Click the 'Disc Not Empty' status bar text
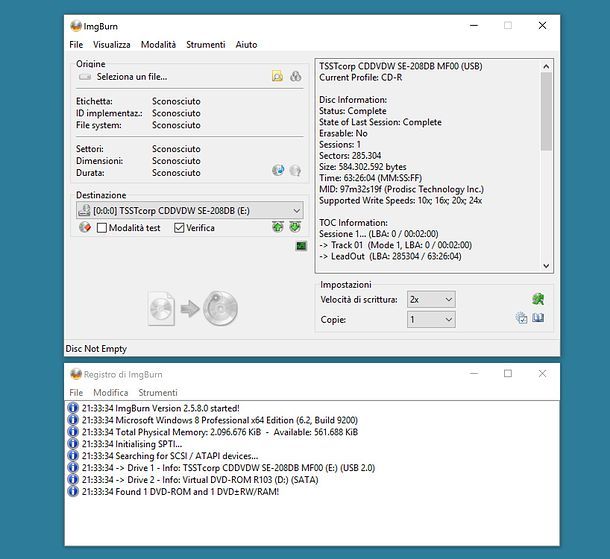The height and width of the screenshot is (559, 610). point(96,349)
